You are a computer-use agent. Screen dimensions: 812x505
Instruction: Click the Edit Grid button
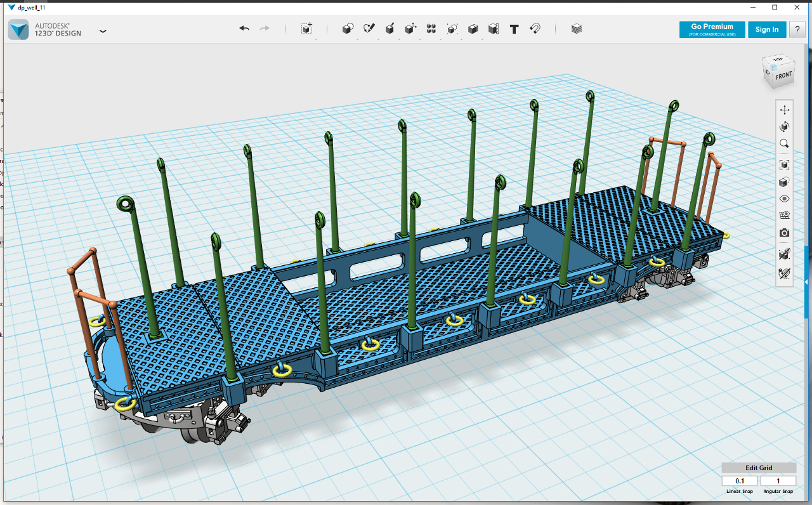tap(759, 468)
